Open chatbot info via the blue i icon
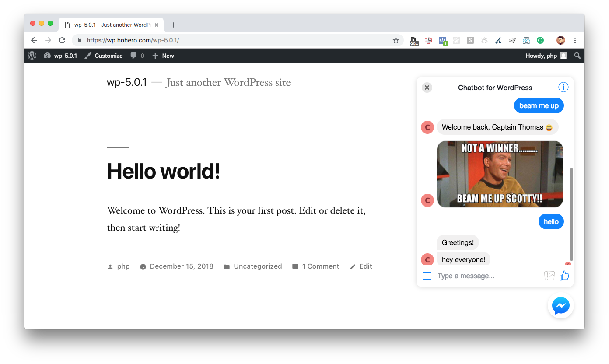Viewport: 609px width, 364px height. [x=563, y=87]
